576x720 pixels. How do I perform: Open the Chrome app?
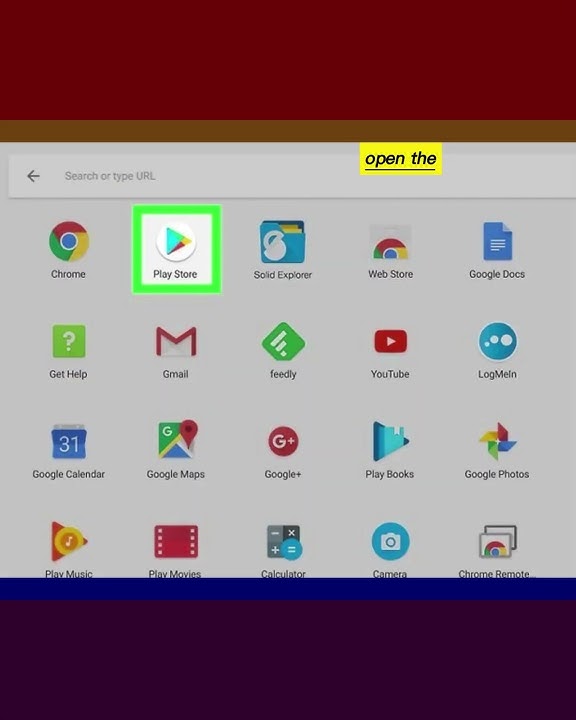tap(68, 242)
